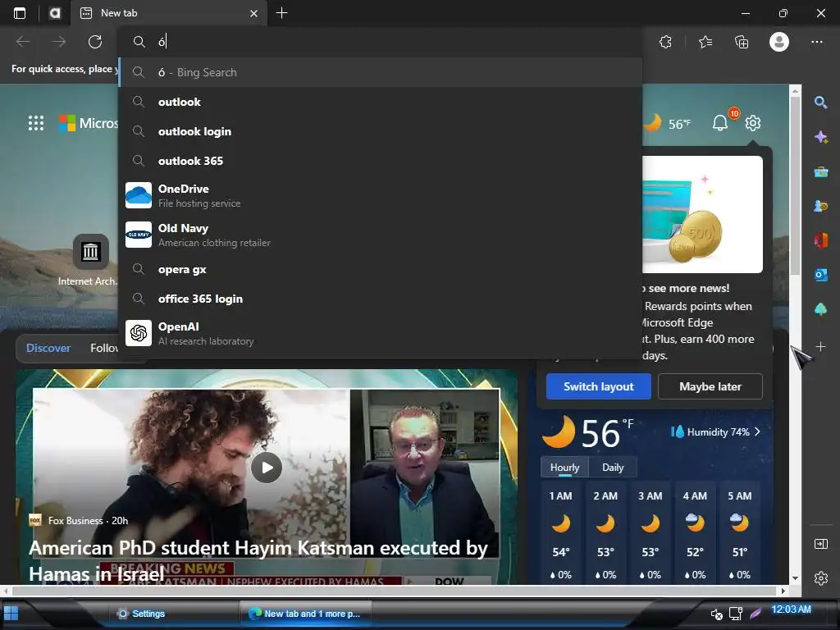Open the sidebar Copilot sparkle icon
This screenshot has width=840, height=630.
point(820,137)
